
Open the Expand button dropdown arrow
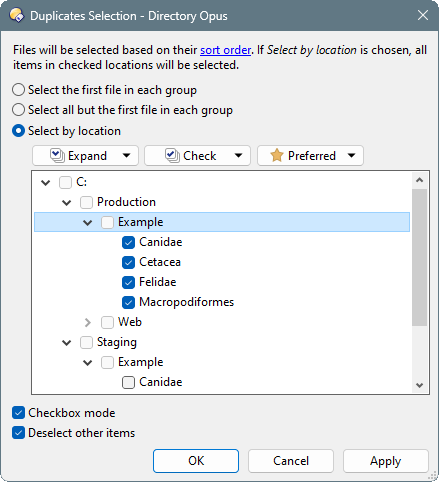(126, 155)
